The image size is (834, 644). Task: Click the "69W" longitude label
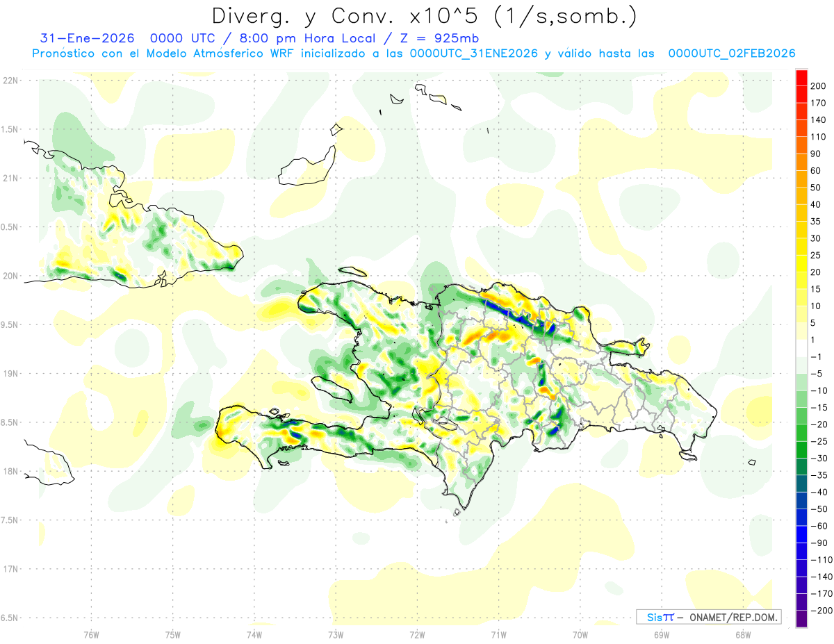pyautogui.click(x=662, y=634)
